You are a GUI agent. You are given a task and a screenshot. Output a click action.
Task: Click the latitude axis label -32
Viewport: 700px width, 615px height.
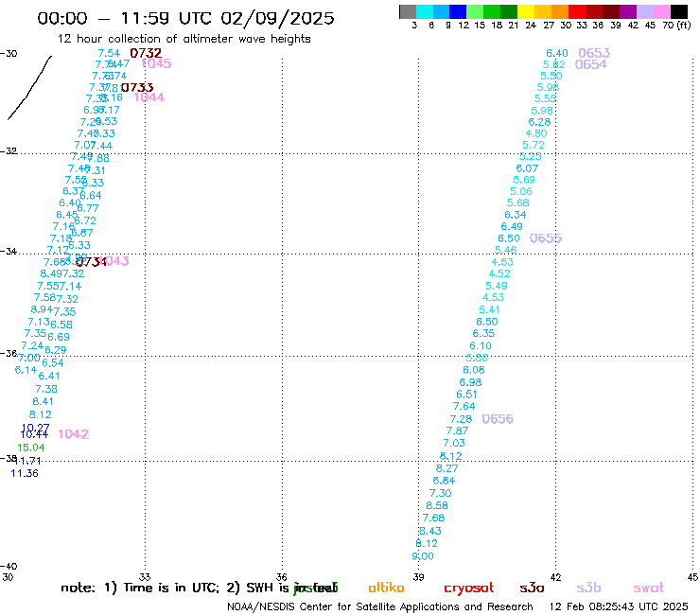tap(9, 151)
